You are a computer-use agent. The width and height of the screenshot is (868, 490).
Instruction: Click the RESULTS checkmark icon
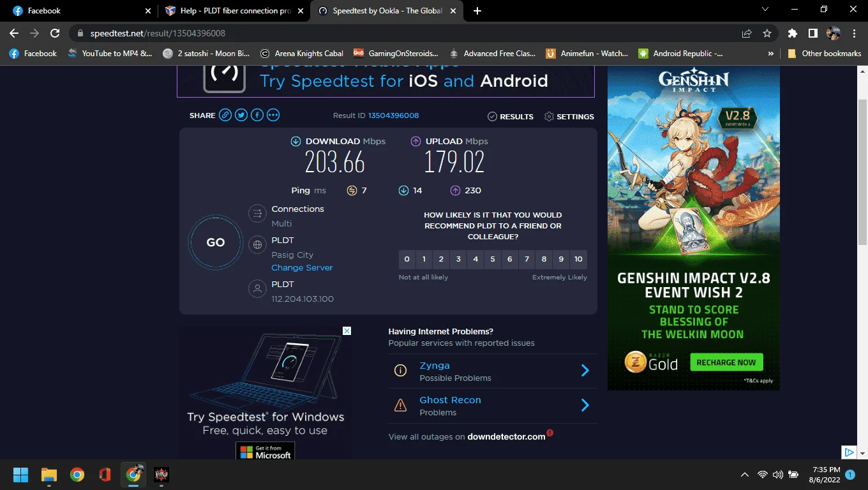[492, 117]
